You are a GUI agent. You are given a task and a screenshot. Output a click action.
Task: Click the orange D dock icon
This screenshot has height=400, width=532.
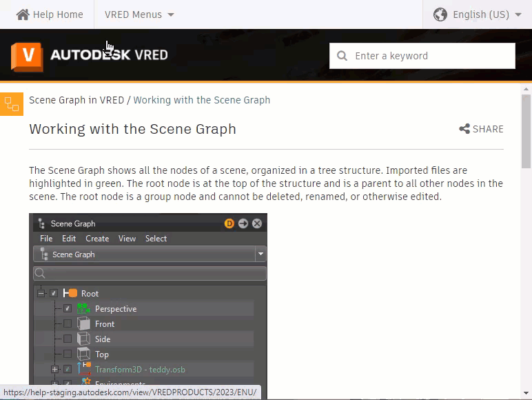[x=229, y=223]
